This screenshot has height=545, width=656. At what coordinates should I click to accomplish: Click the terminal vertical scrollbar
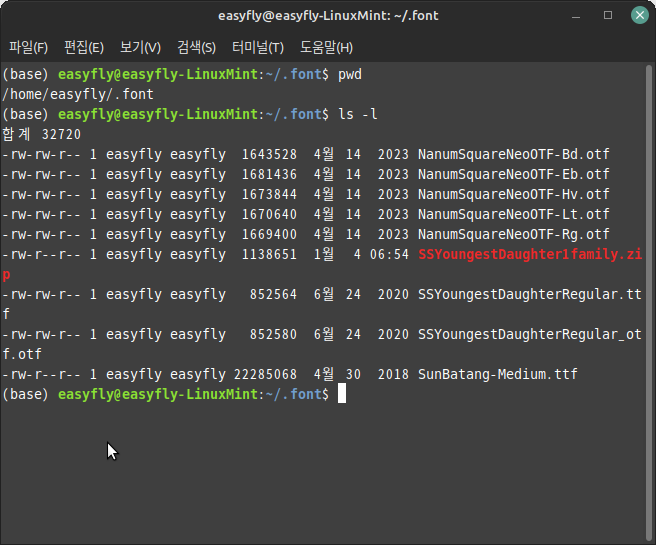(x=649, y=302)
